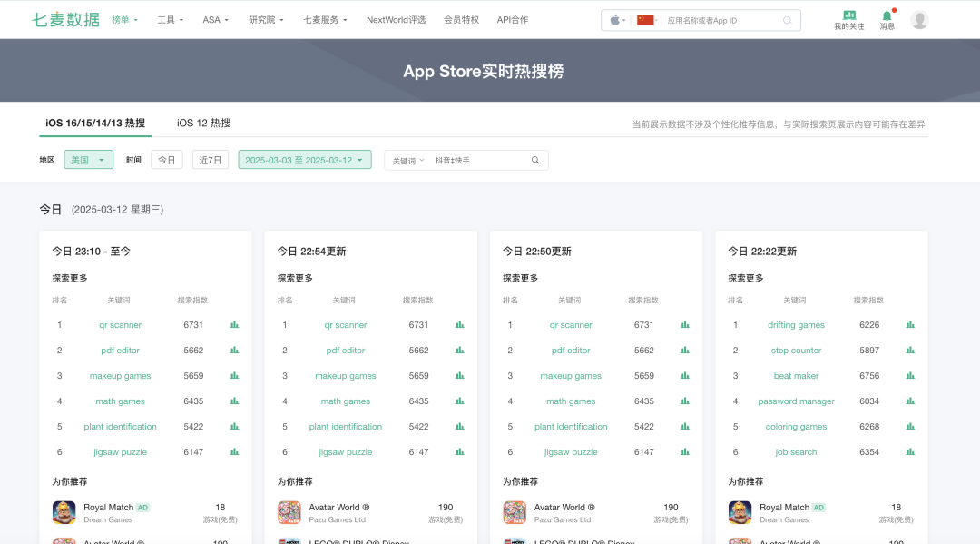
Task: Open trend chart for qr scanner in 22:54 card
Action: click(460, 324)
